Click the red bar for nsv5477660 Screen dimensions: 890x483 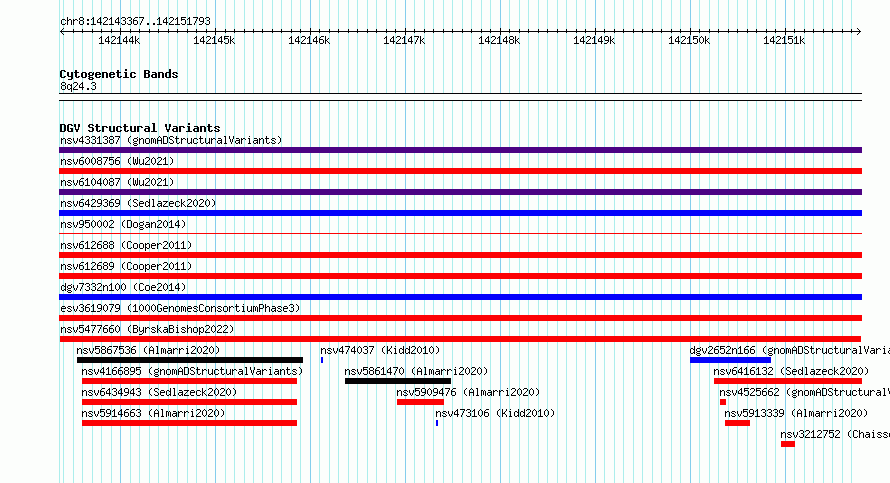click(460, 339)
